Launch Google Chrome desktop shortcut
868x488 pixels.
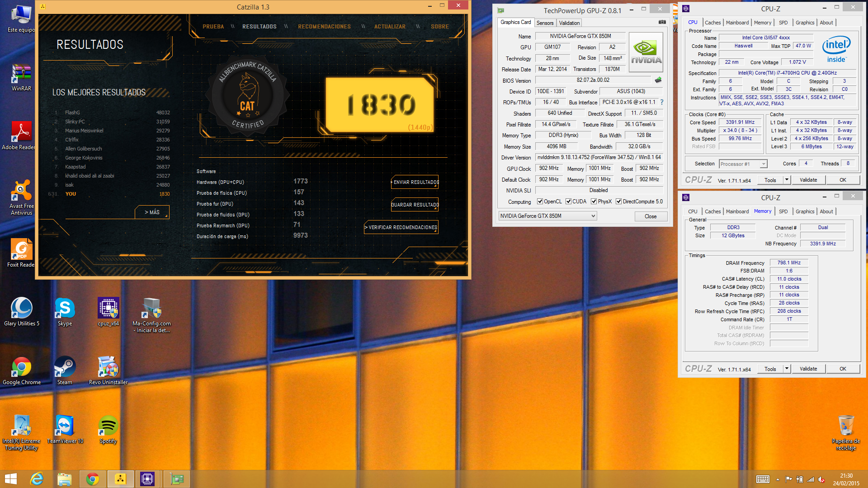coord(21,371)
